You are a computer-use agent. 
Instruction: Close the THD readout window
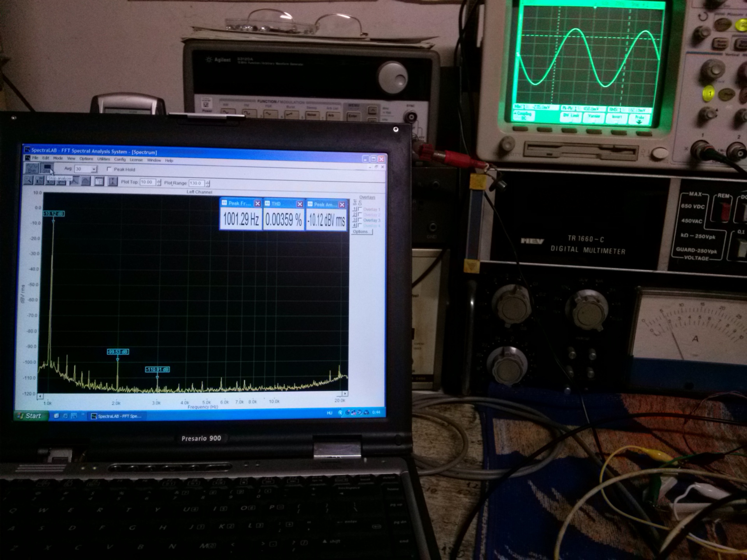tap(300, 204)
